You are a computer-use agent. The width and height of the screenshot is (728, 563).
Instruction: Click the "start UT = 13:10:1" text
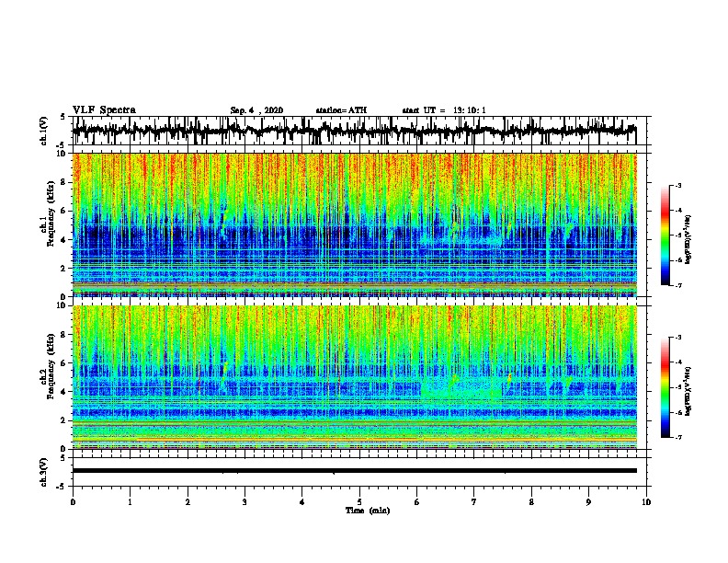[444, 110]
